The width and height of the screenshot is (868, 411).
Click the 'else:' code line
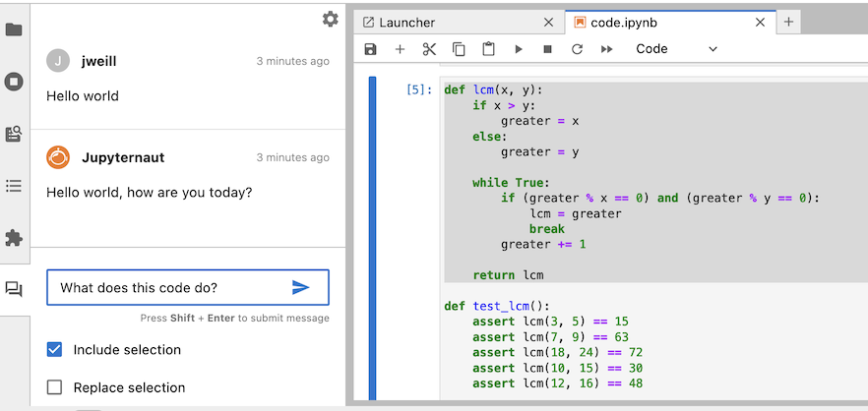[x=490, y=136]
